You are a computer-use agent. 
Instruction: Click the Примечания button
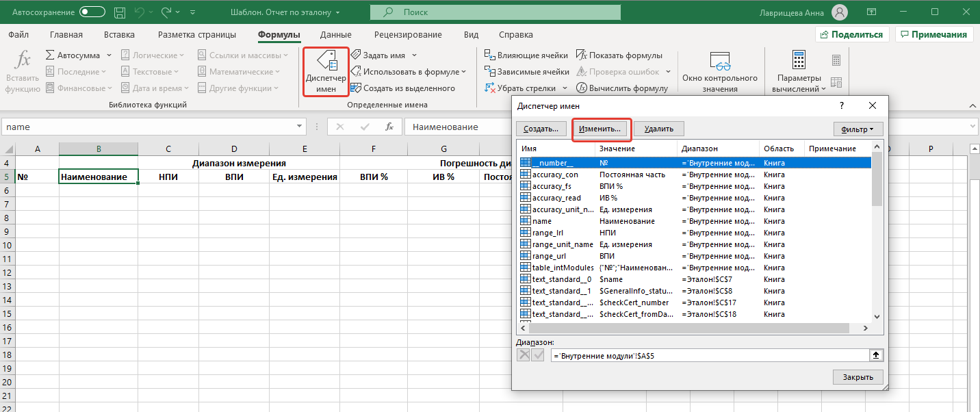[935, 35]
